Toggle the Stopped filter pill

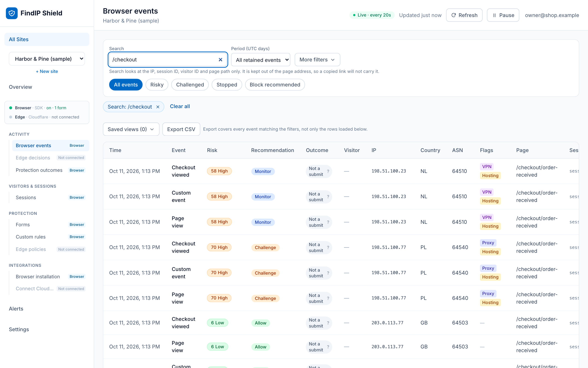tap(227, 85)
